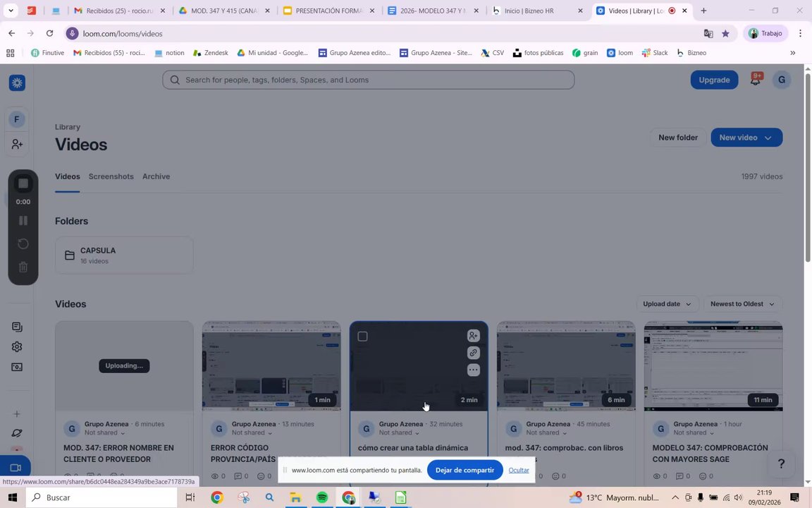Open the 6 min comprobac. con libros thumbnail
This screenshot has width=812, height=508.
pyautogui.click(x=566, y=366)
